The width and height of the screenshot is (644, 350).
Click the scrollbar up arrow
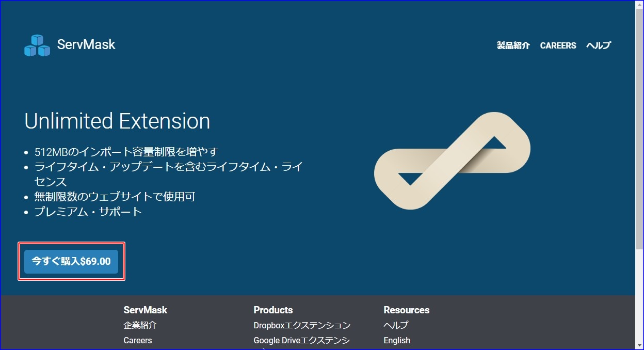click(x=639, y=5)
